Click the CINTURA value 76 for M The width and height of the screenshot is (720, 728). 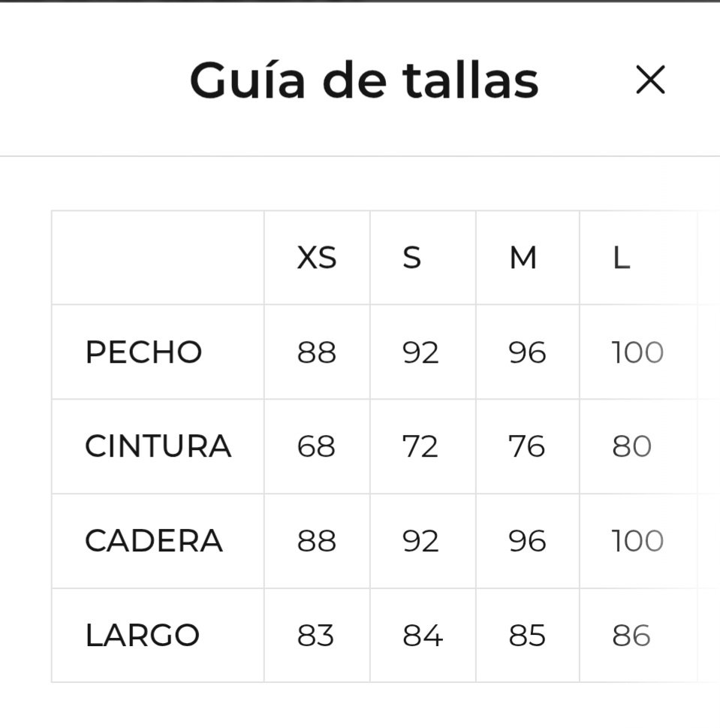point(527,446)
